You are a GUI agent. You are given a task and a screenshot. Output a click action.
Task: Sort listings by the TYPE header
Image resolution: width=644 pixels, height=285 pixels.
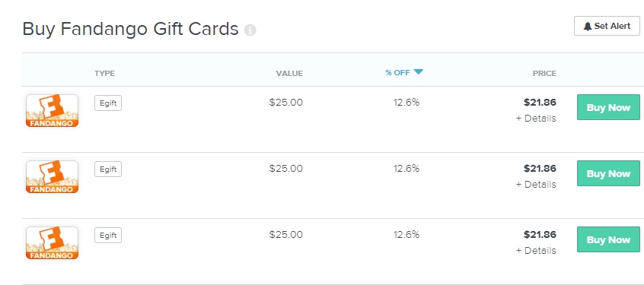coord(105,74)
